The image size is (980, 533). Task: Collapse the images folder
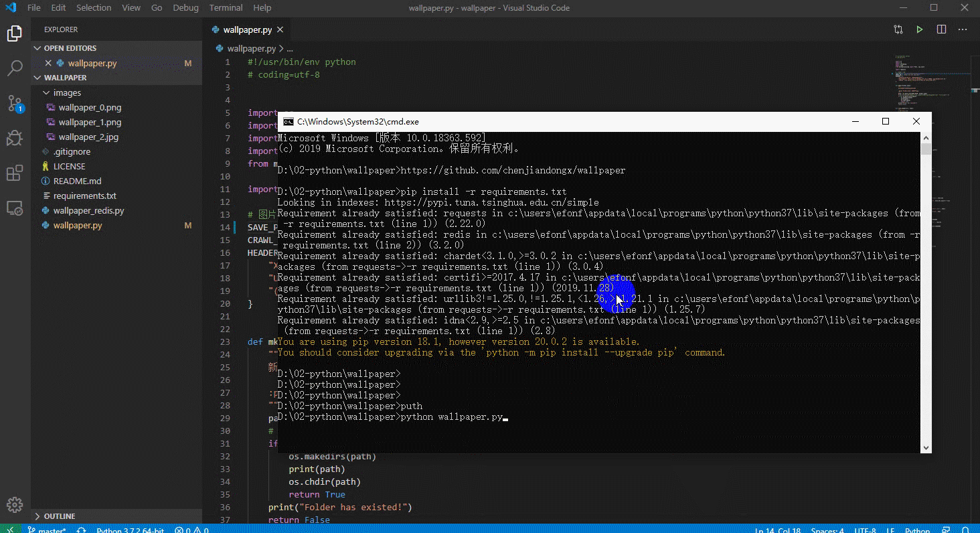pos(116,92)
